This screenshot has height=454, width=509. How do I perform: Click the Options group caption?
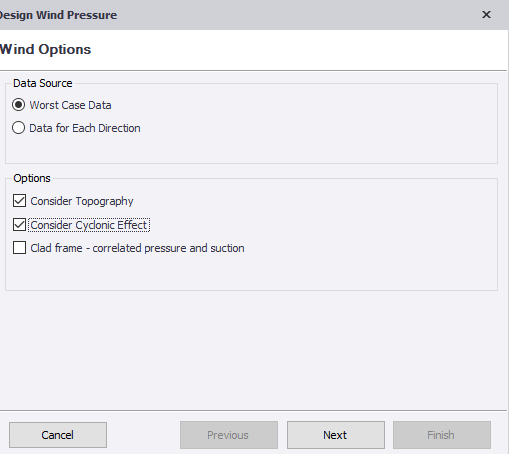[32, 178]
